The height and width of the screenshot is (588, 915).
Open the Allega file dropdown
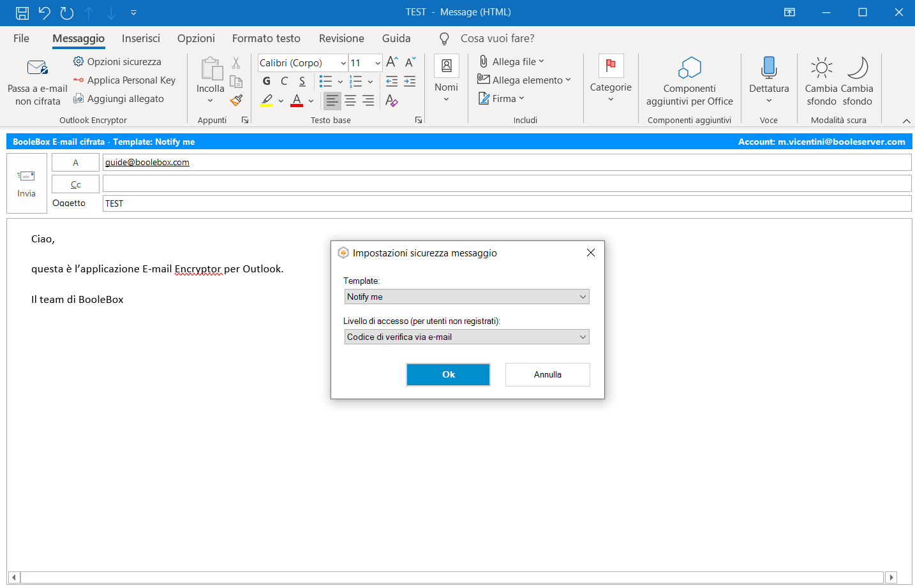click(x=512, y=62)
